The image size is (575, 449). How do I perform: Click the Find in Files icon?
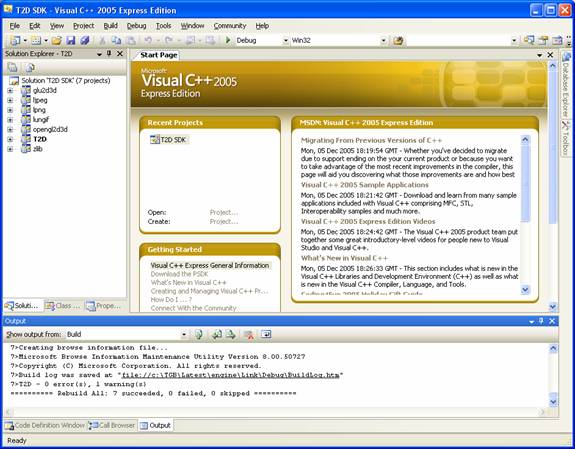pyautogui.click(x=398, y=40)
